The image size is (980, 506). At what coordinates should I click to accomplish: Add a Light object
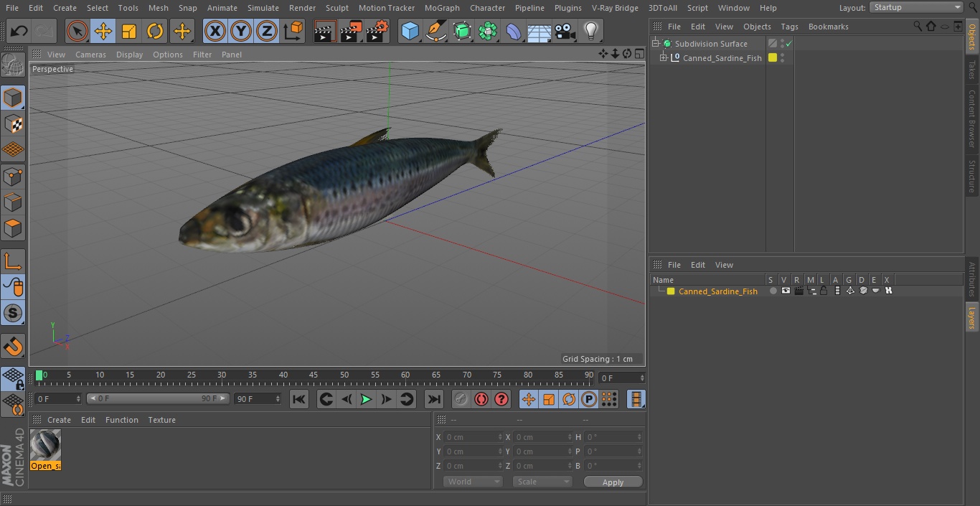click(x=591, y=31)
